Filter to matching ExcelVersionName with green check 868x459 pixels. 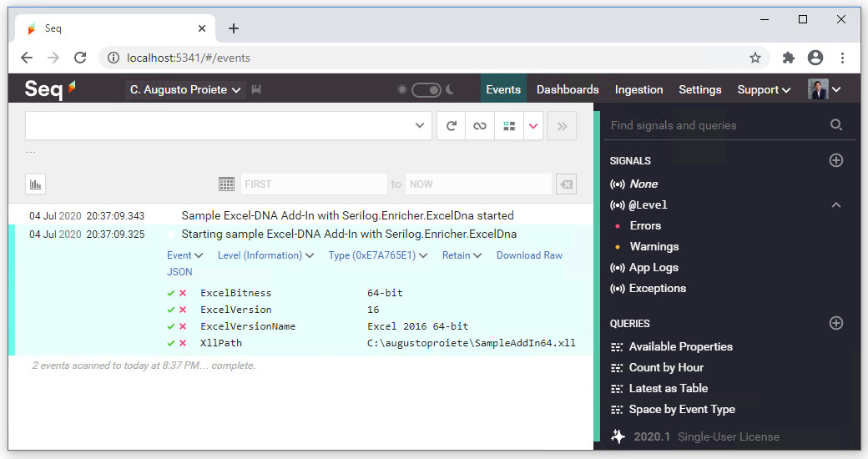click(x=171, y=326)
